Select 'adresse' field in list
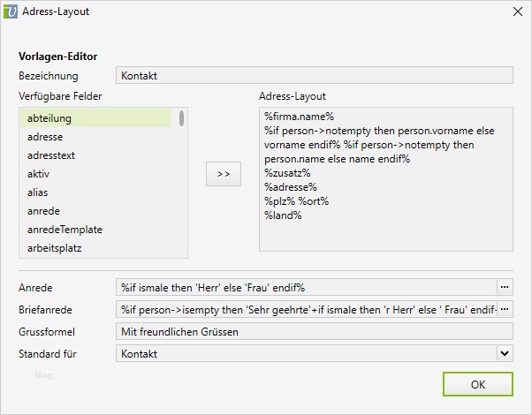Screen dimensions: 532x415 tap(95, 137)
